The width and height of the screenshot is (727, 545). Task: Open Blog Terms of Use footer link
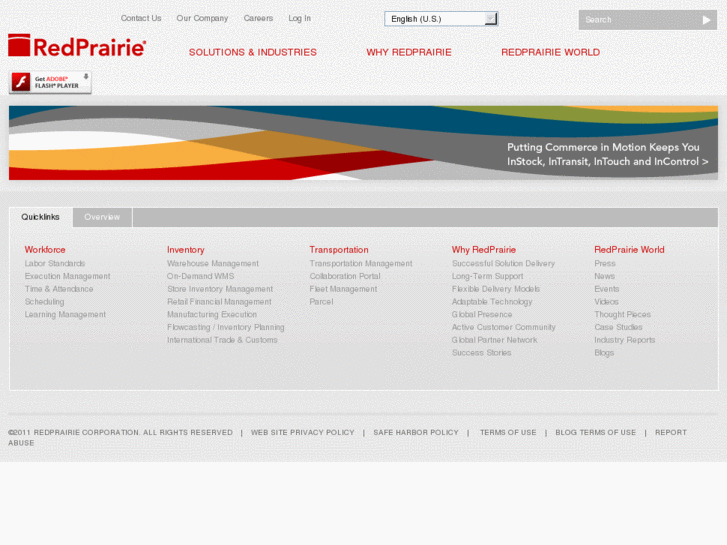pos(595,432)
